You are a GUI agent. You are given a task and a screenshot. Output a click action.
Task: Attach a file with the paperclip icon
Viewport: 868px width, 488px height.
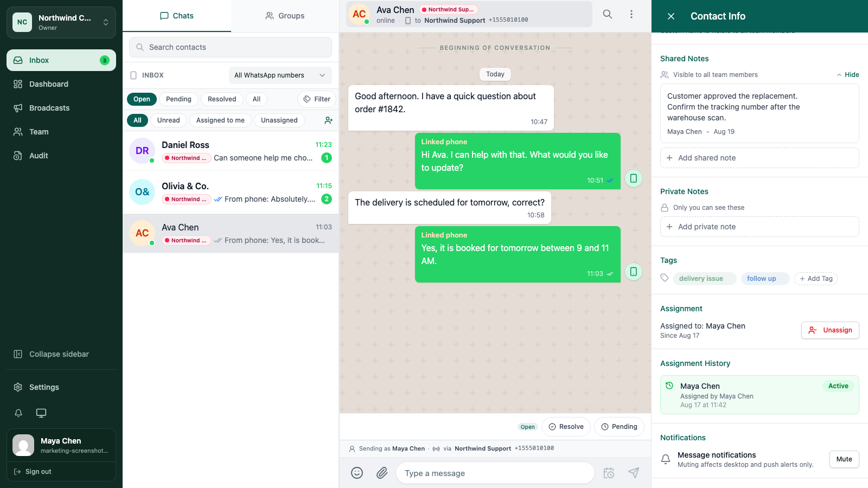point(382,473)
